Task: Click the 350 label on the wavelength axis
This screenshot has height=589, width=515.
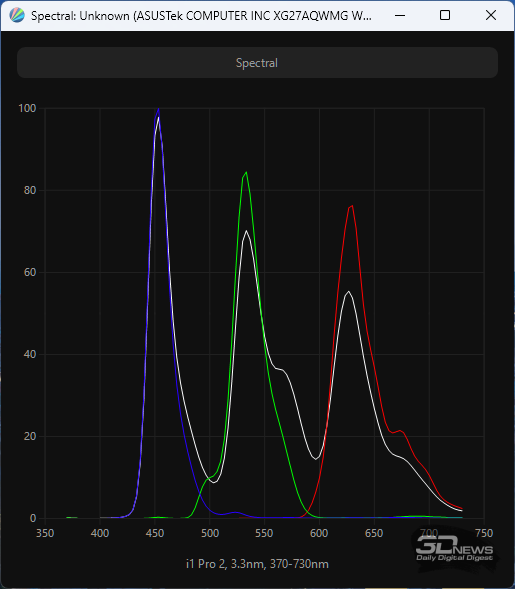Action: pyautogui.click(x=45, y=533)
